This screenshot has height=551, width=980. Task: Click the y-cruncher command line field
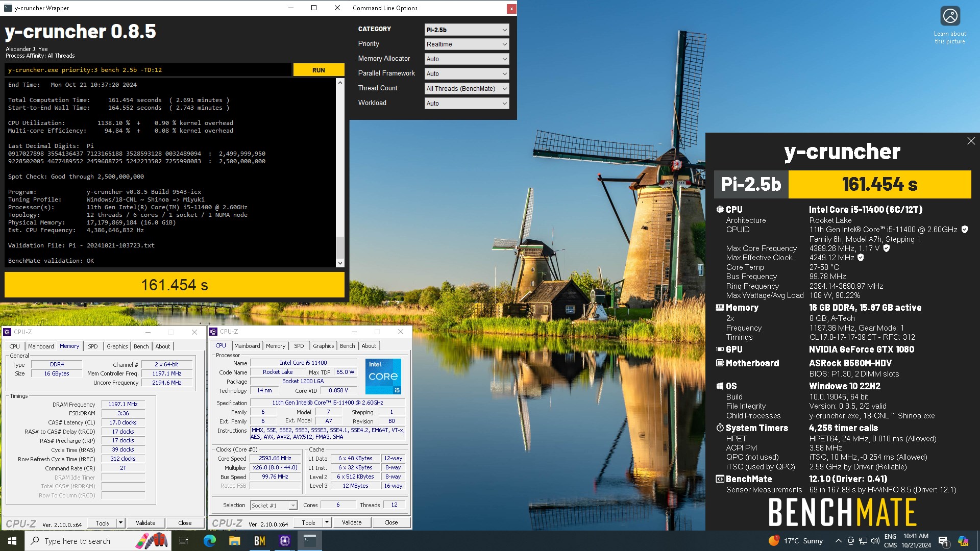[x=148, y=70]
